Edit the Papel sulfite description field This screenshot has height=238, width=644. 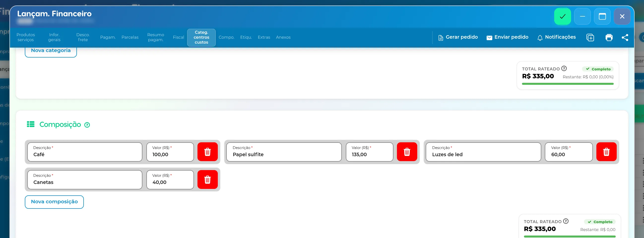[284, 152]
